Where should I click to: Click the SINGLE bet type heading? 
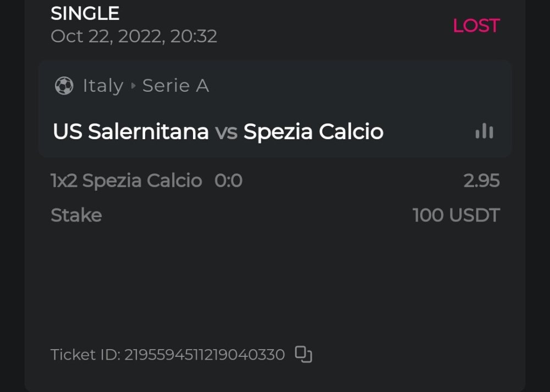coord(85,13)
